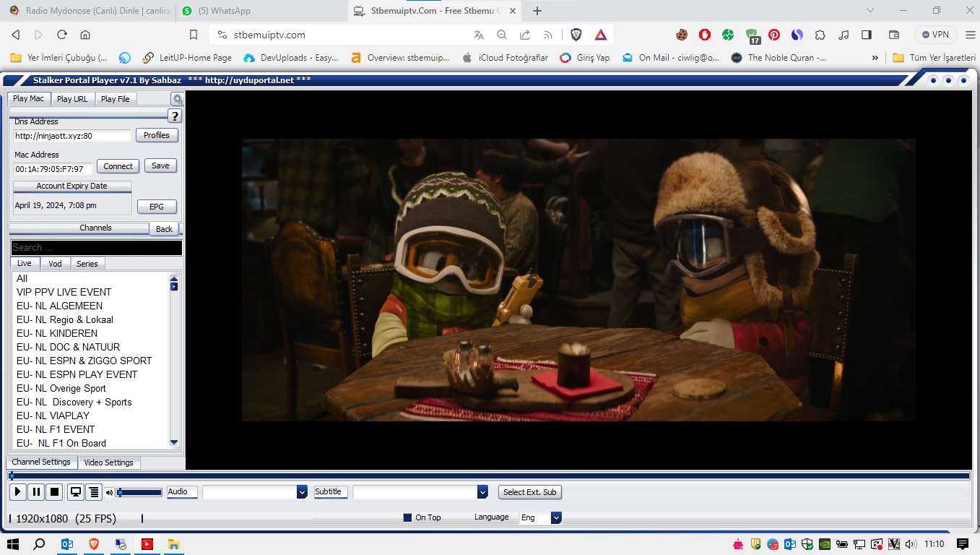Select the Vod tab

tap(55, 264)
